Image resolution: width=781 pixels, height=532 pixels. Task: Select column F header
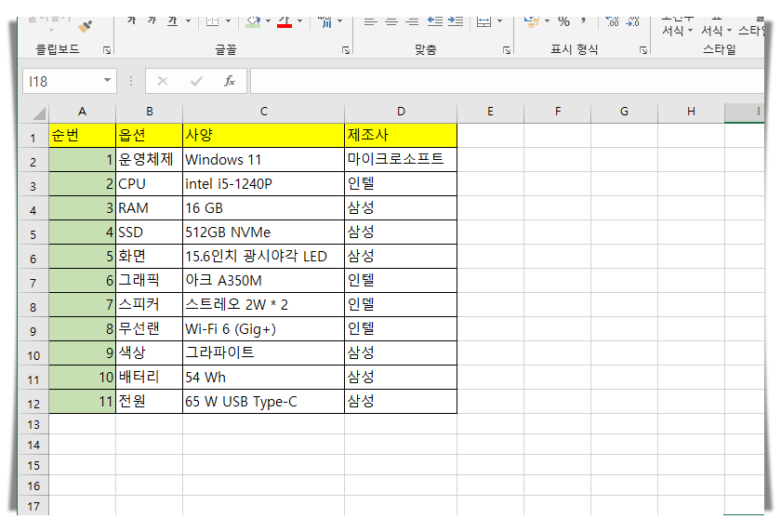point(557,112)
